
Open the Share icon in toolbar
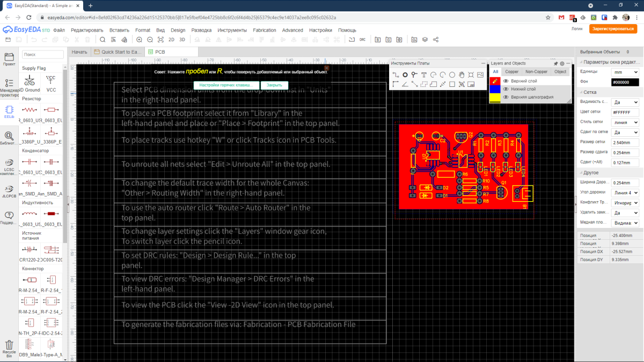click(435, 40)
